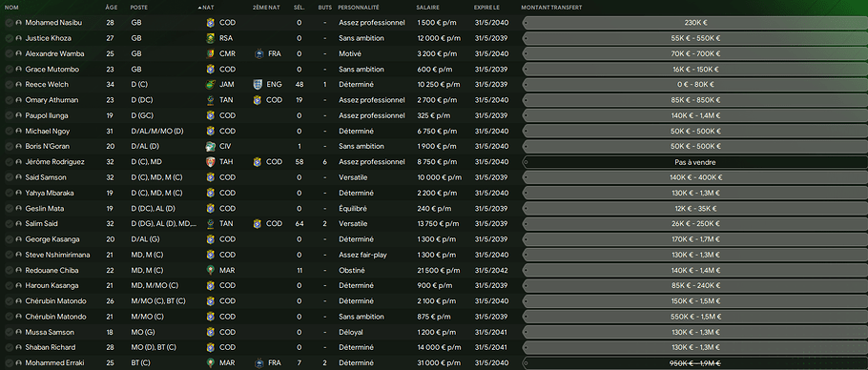868x370 pixels.
Task: Click the player icon beside Mohammed Erraki
Action: [18, 362]
